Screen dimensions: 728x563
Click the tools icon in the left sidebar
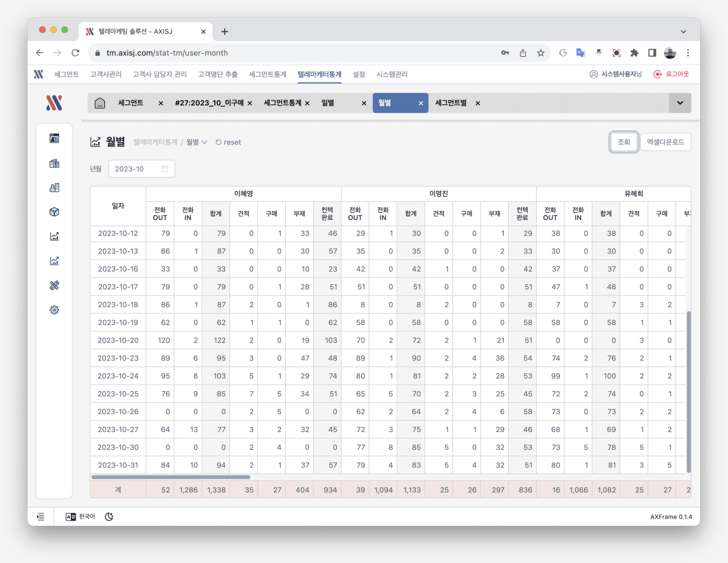54,286
